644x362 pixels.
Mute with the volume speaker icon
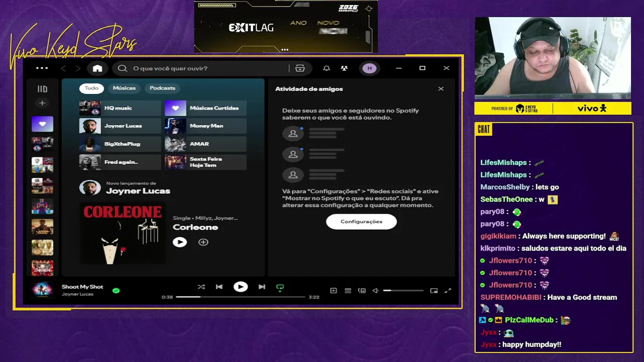coord(375,291)
